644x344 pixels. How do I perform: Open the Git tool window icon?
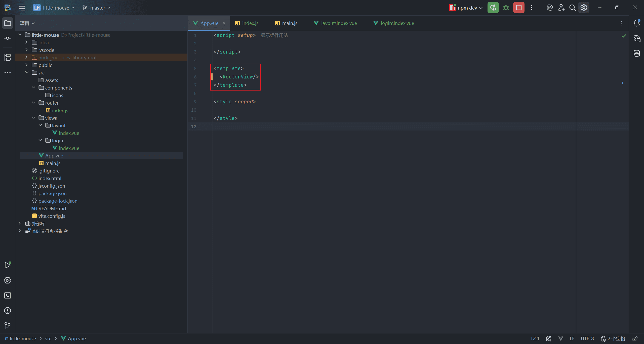coord(8,326)
